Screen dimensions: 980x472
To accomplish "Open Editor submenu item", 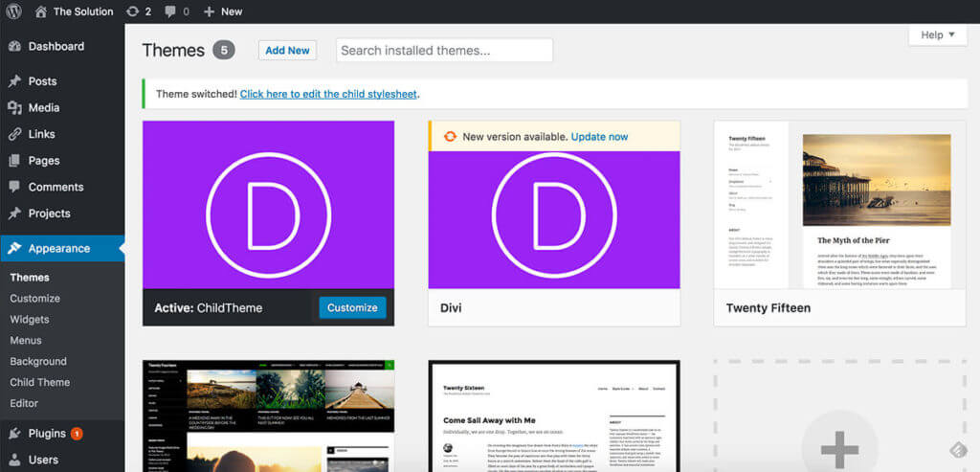I will pyautogui.click(x=24, y=403).
